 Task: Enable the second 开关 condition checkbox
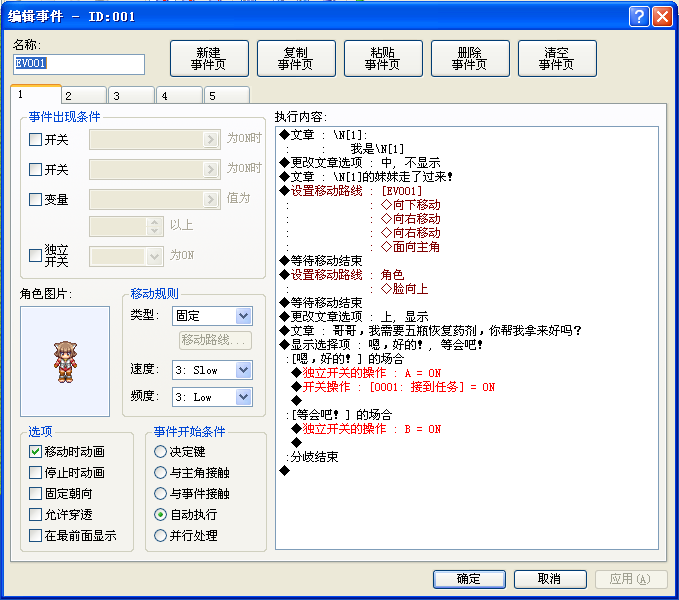(35, 169)
